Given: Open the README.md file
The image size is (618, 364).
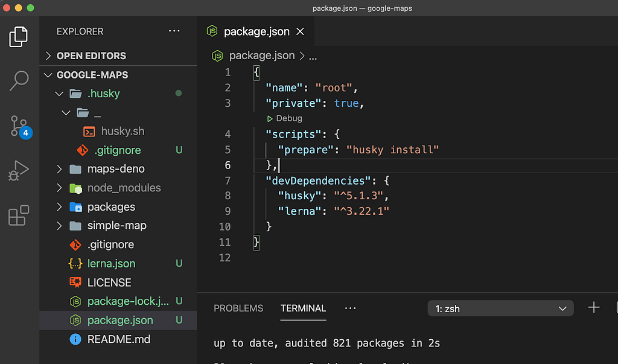Looking at the screenshot, I should point(118,339).
